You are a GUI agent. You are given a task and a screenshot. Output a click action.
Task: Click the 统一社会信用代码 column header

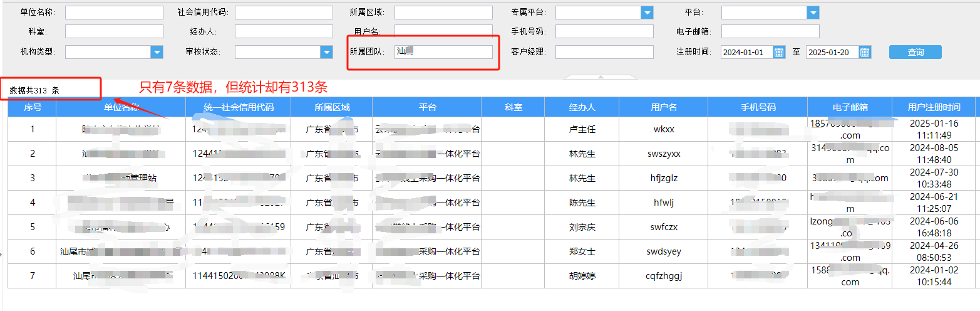(x=239, y=107)
